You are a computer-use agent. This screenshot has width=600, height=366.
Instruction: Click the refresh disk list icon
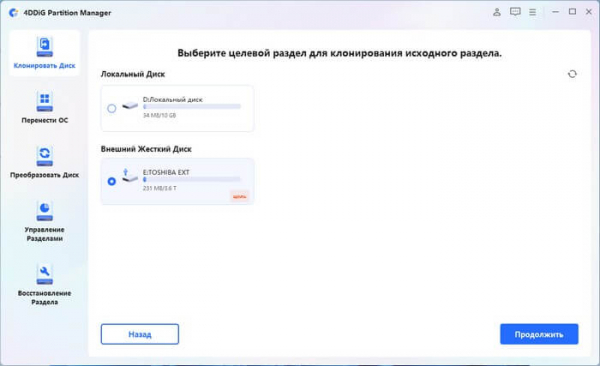coord(572,74)
